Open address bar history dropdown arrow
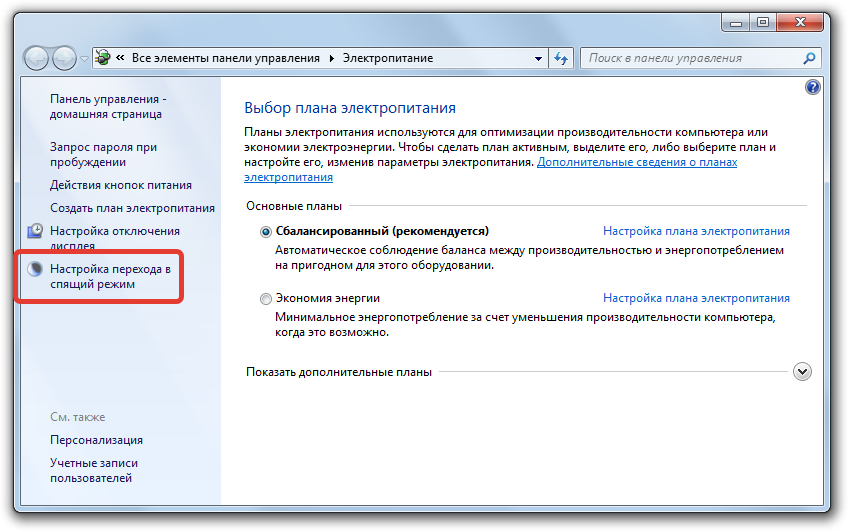This screenshot has width=849, height=532. 538,58
